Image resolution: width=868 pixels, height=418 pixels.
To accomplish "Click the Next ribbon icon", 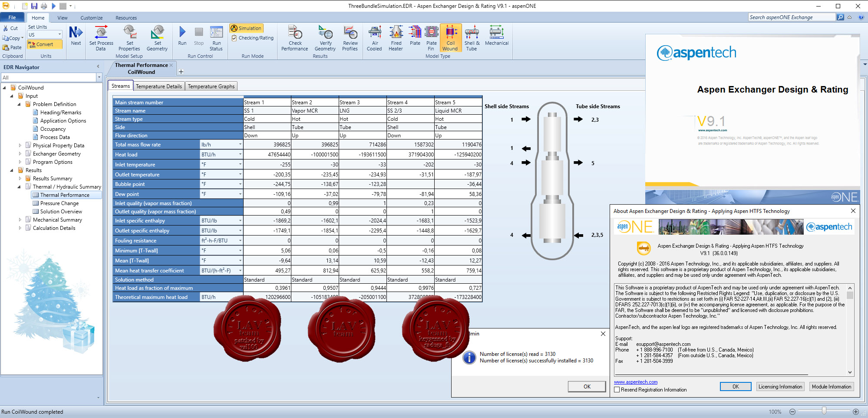I will click(76, 36).
